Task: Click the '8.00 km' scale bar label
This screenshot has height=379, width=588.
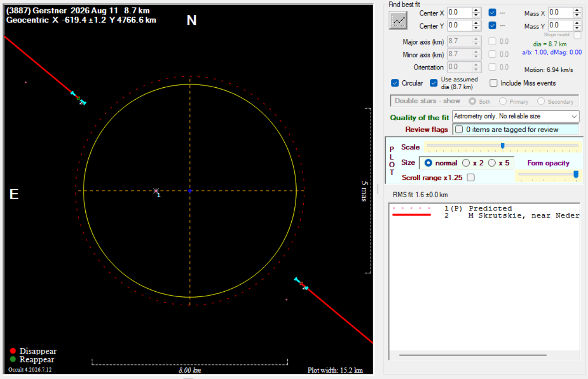Action: click(190, 370)
